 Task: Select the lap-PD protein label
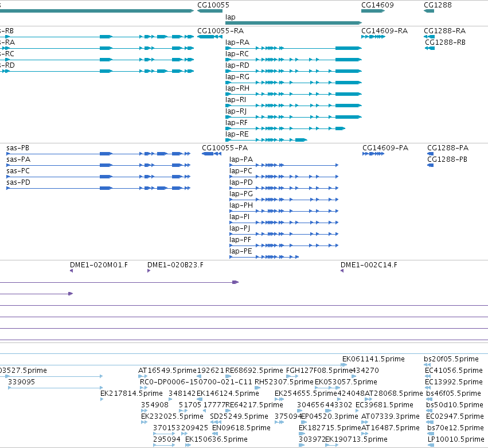click(x=241, y=182)
